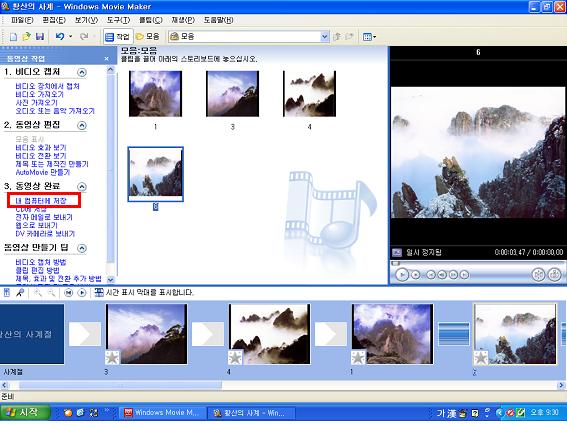Viewport: 567px width, 425px height.
Task: Open the undo history arrow
Action: tap(71, 37)
